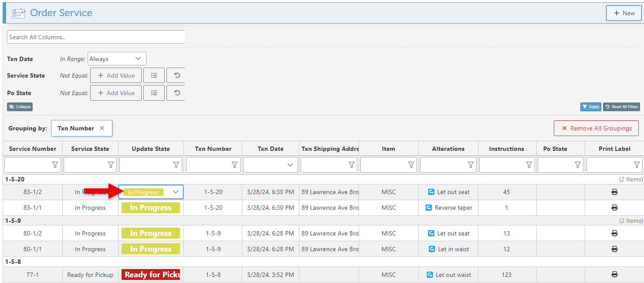Create a New order service
The width and height of the screenshot is (644, 283).
click(624, 13)
